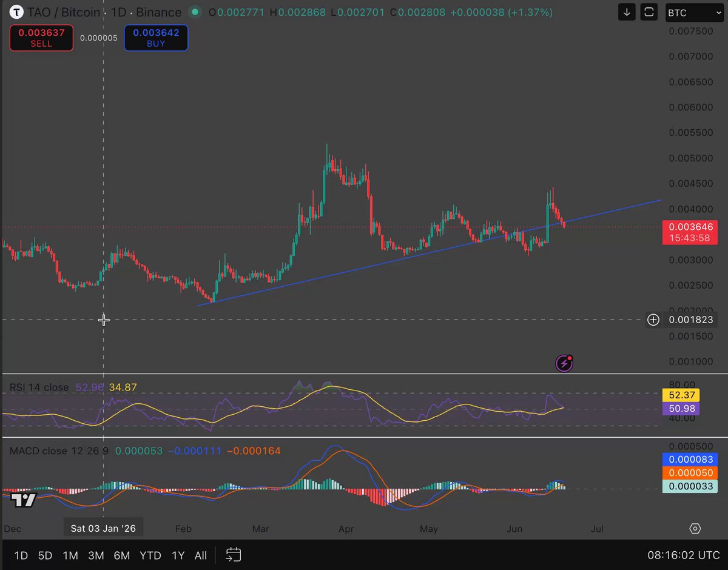Click the blue BUY 0.003642 button
Image resolution: width=728 pixels, height=570 pixels.
156,38
